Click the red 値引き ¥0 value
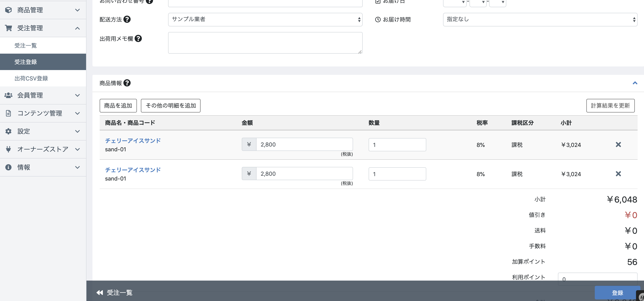The image size is (644, 301). [x=631, y=215]
